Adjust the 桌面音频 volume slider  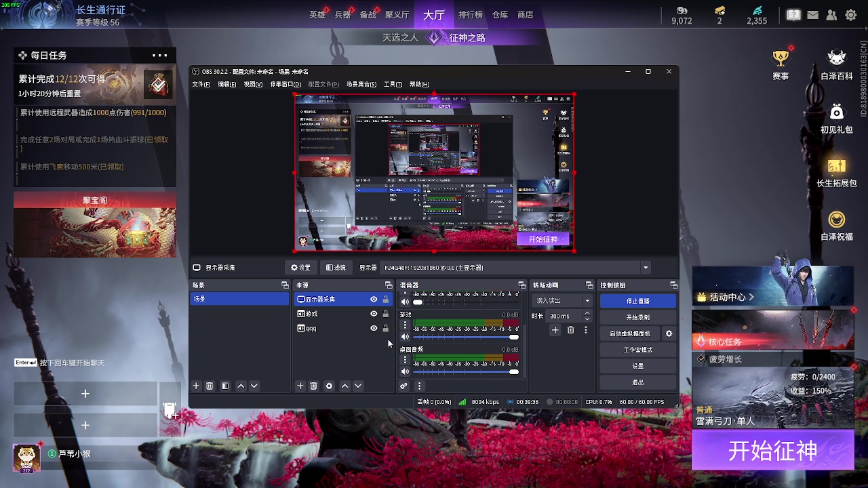(466, 371)
